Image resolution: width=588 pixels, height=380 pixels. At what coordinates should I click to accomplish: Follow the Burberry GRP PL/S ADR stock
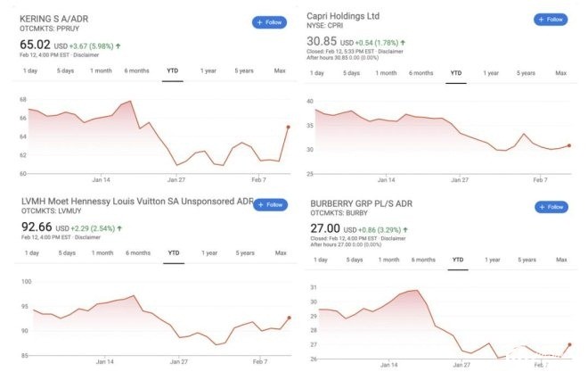[x=550, y=207]
